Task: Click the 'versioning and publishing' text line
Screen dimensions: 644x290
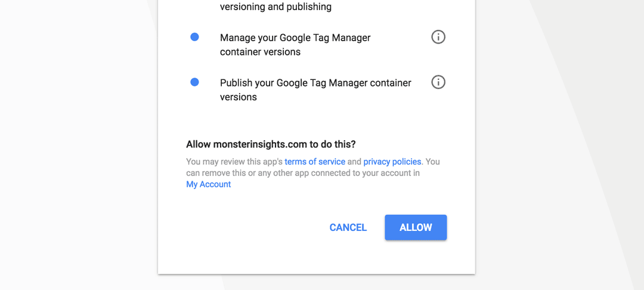Action: [x=275, y=7]
